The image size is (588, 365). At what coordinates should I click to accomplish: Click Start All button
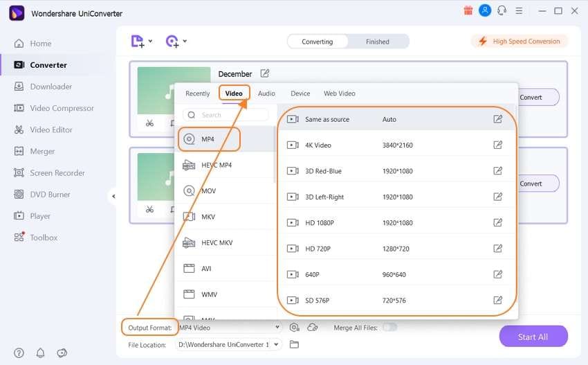tap(533, 337)
